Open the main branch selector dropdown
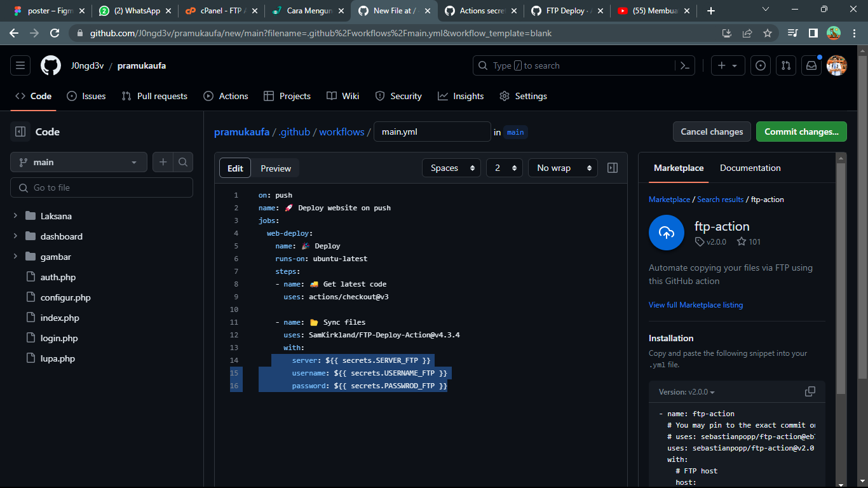This screenshot has width=868, height=488. tap(79, 162)
